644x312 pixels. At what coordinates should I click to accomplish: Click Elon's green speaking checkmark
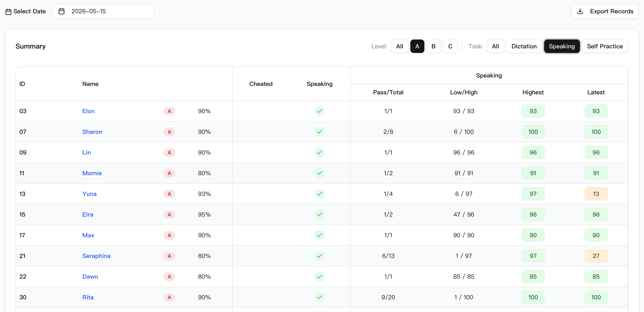click(x=319, y=111)
